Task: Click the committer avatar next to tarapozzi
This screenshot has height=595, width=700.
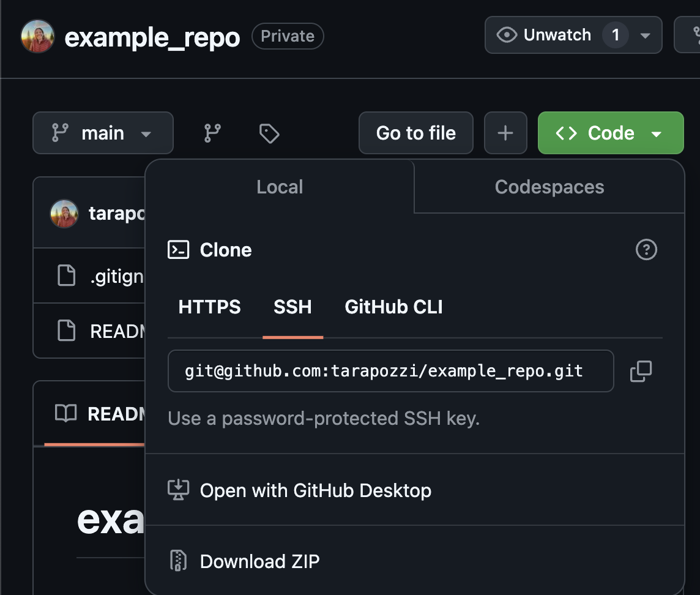Action: (64, 214)
